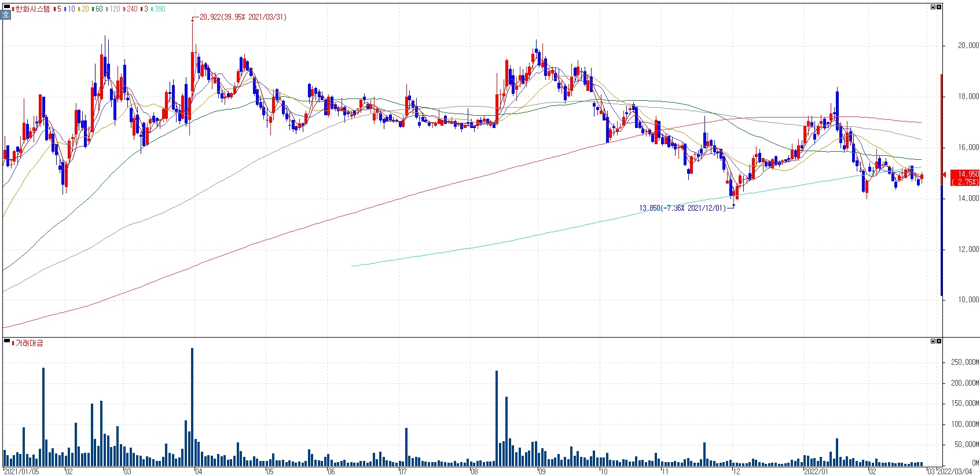Click the tall volume bar in mid-August
Image resolution: width=980 pixels, height=476 pixels.
click(497, 418)
